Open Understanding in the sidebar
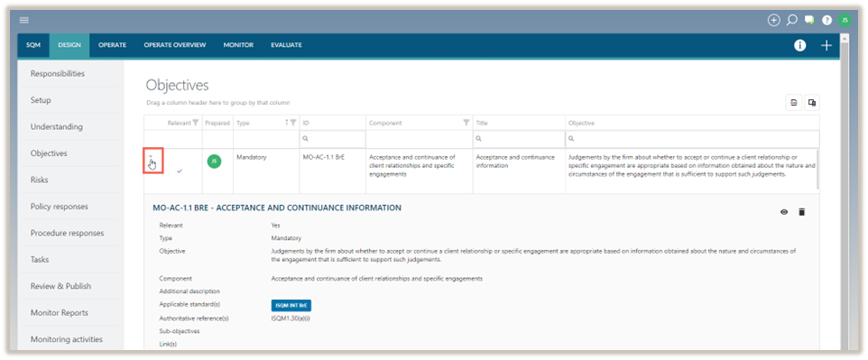 (x=57, y=127)
